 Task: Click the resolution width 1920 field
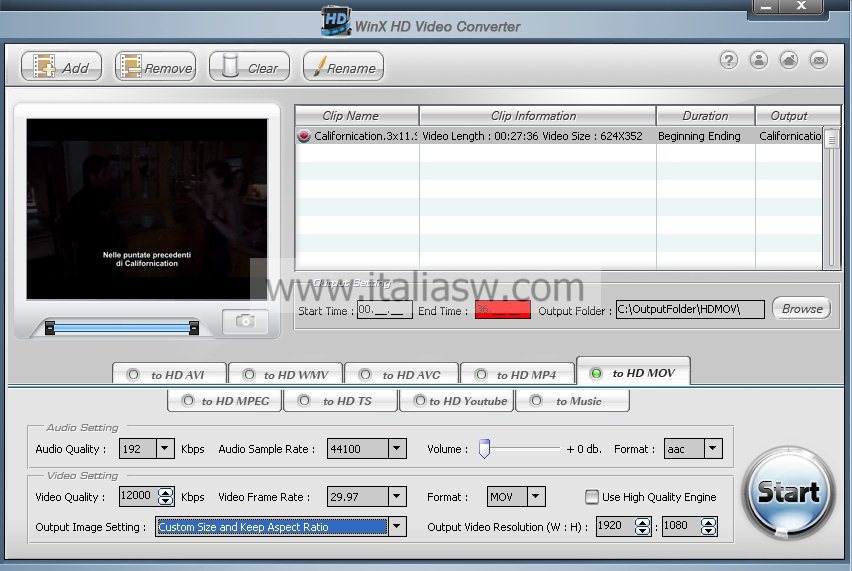click(615, 526)
